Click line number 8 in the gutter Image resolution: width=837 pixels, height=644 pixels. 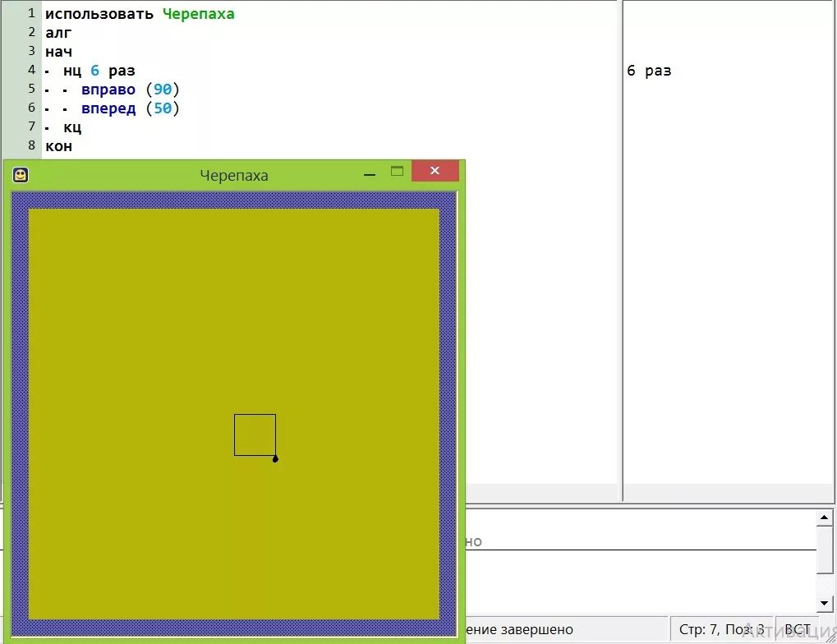pyautogui.click(x=31, y=145)
